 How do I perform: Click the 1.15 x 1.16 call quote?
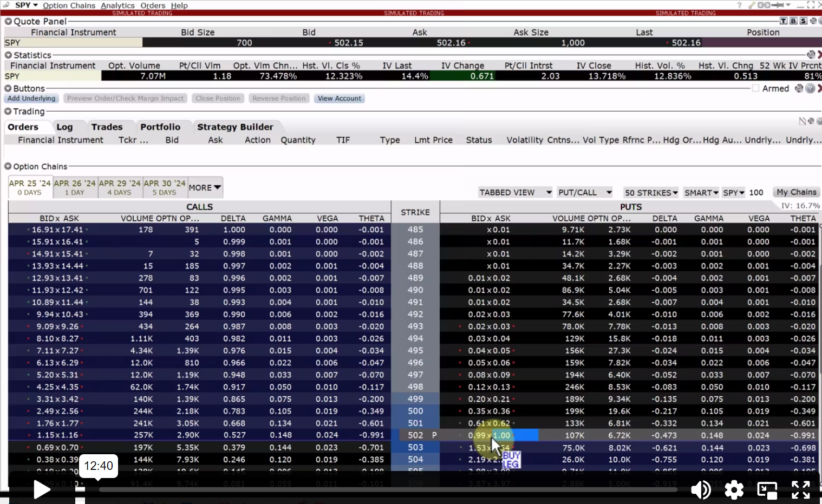(x=58, y=435)
